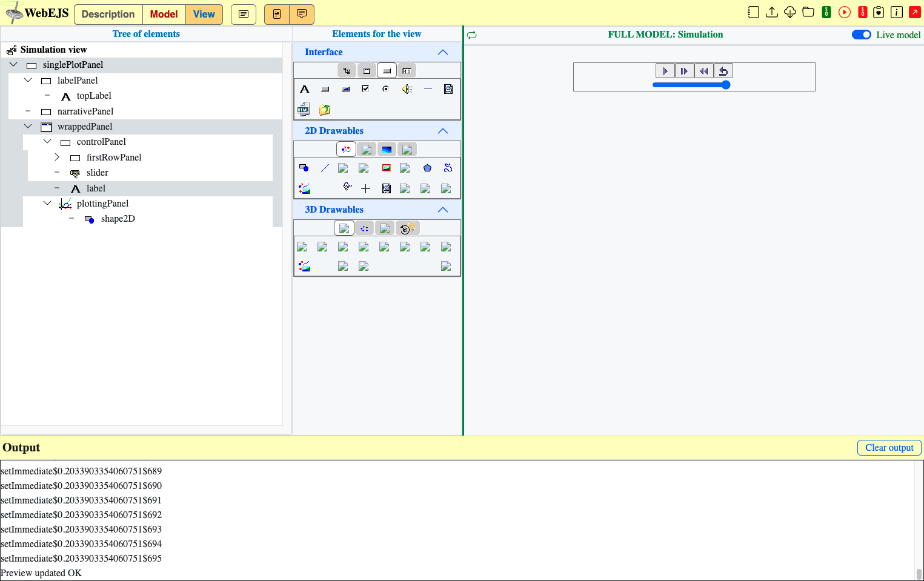Adjust the blue slider in the preview
Viewport: 924px width, 581px height.
691,85
